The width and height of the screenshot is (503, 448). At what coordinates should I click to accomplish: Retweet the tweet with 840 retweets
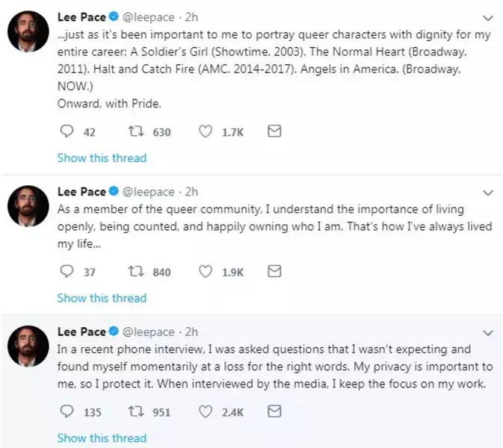coord(135,272)
